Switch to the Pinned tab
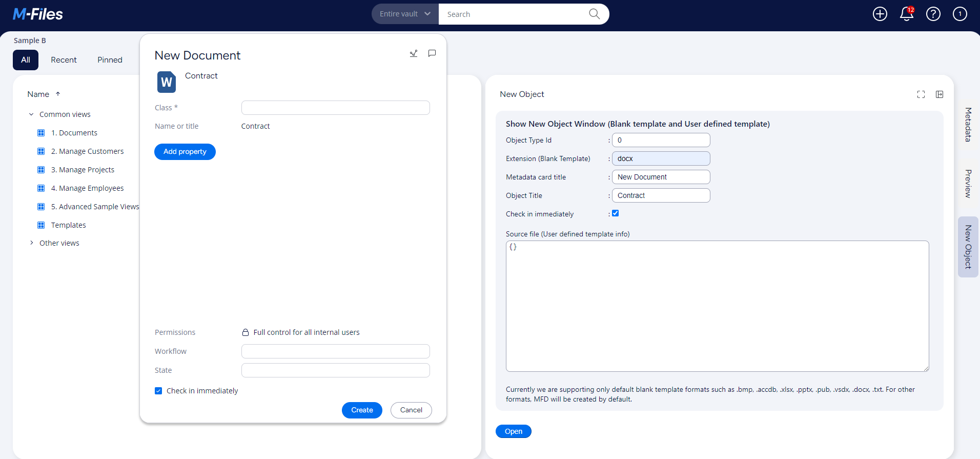The height and width of the screenshot is (459, 980). (110, 60)
